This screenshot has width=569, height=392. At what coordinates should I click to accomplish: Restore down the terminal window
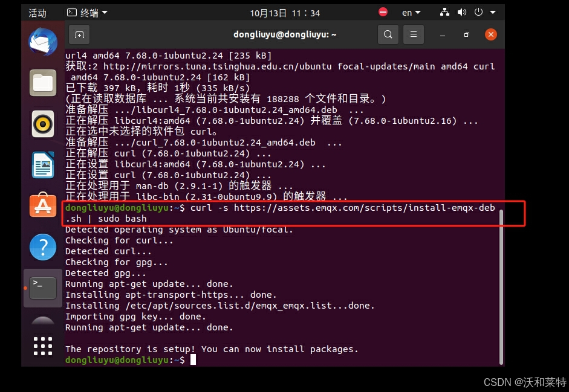pos(466,35)
